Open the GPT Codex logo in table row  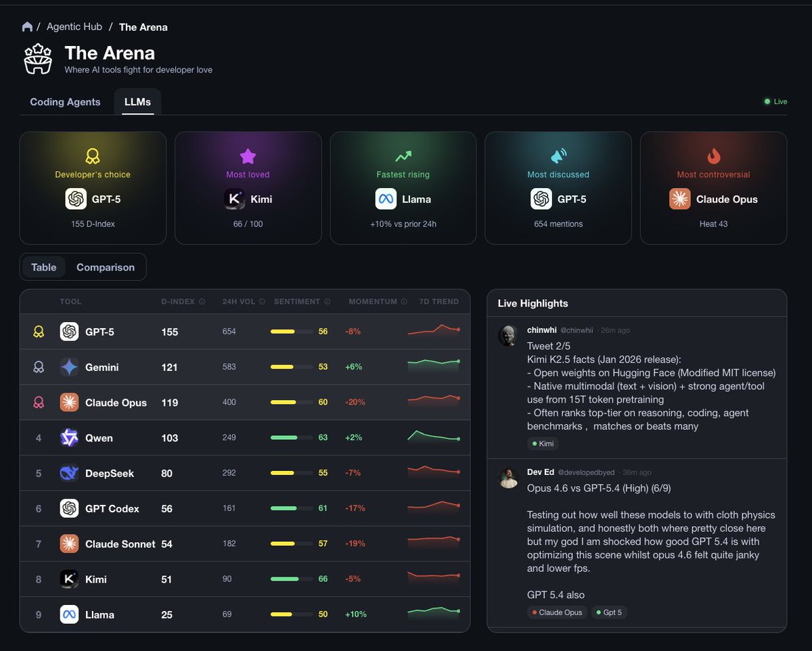pos(69,508)
